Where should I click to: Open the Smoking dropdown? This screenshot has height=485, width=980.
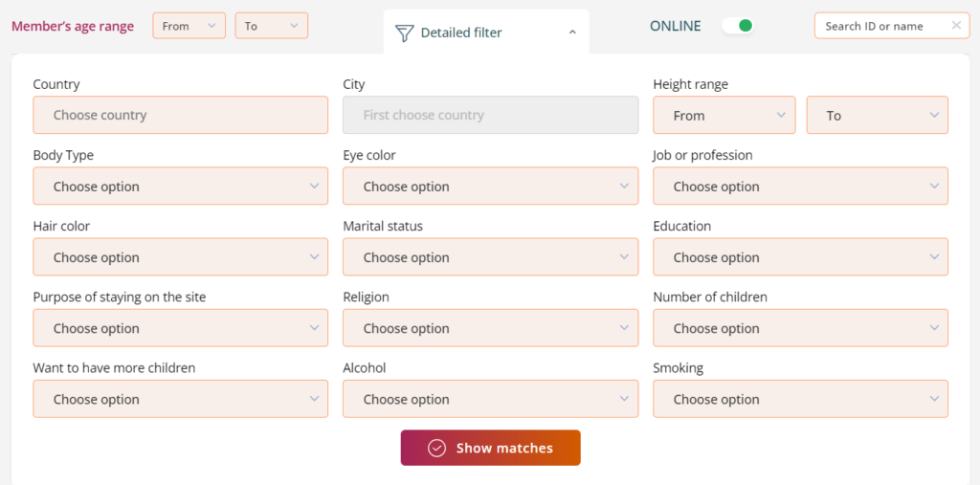[x=800, y=399]
